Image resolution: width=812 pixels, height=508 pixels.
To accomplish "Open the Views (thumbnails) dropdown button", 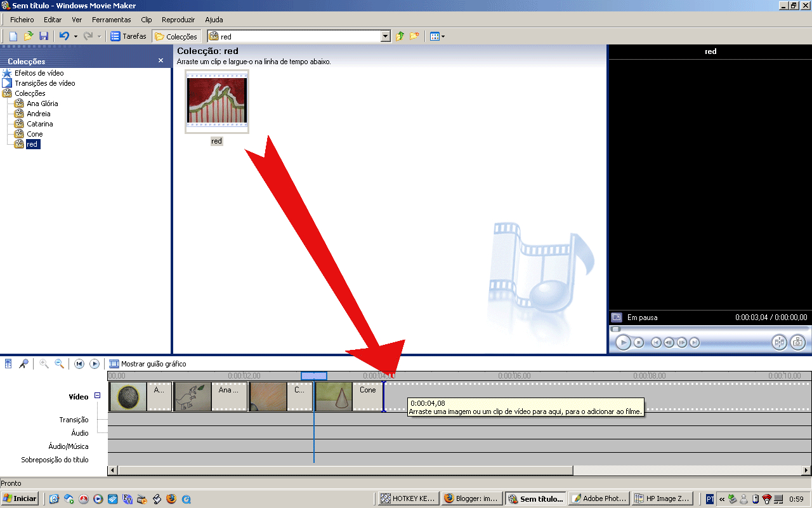I will [437, 36].
